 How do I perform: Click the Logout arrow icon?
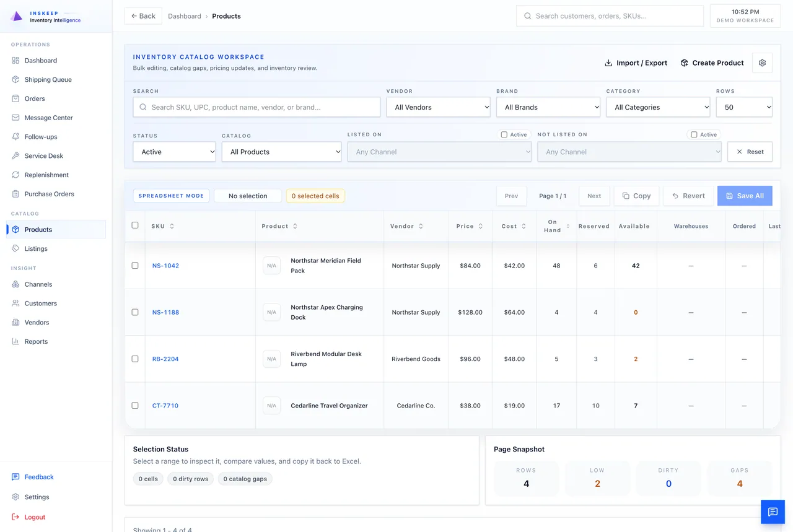point(15,517)
